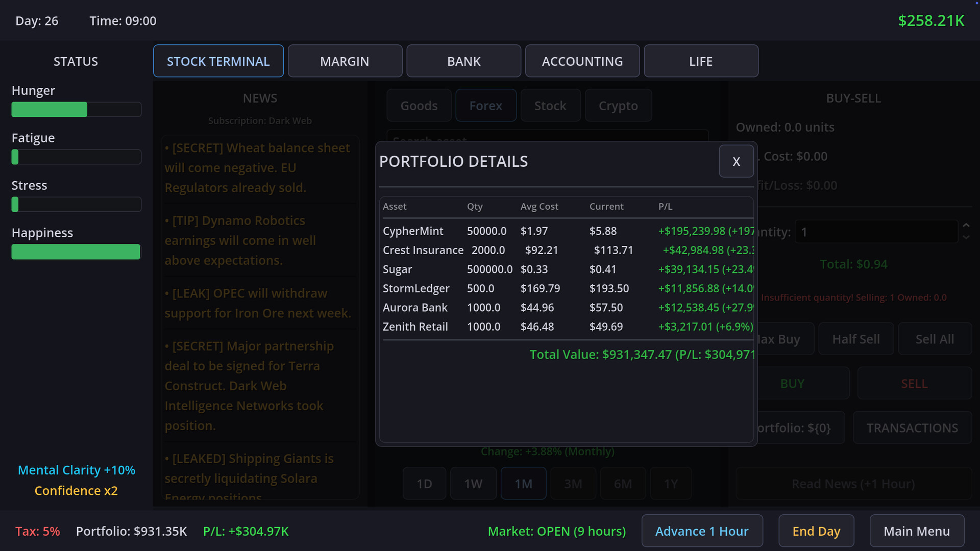Close the Portfolio Details dialog
Image resolution: width=980 pixels, height=551 pixels.
[736, 161]
